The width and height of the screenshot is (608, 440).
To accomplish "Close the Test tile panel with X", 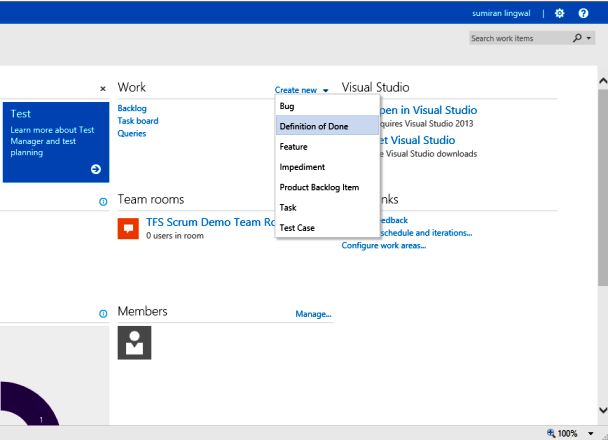I will point(103,89).
